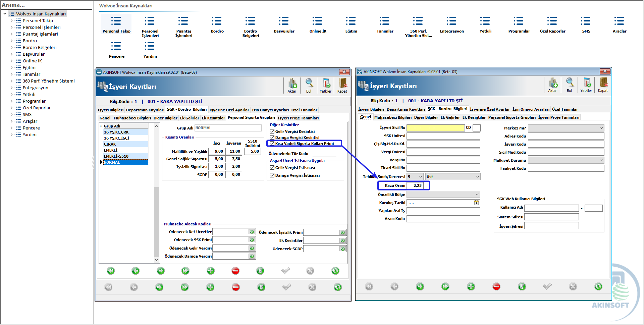Select Özel Raporlar in sidebar tree
Image resolution: width=644 pixels, height=325 pixels.
tap(37, 108)
